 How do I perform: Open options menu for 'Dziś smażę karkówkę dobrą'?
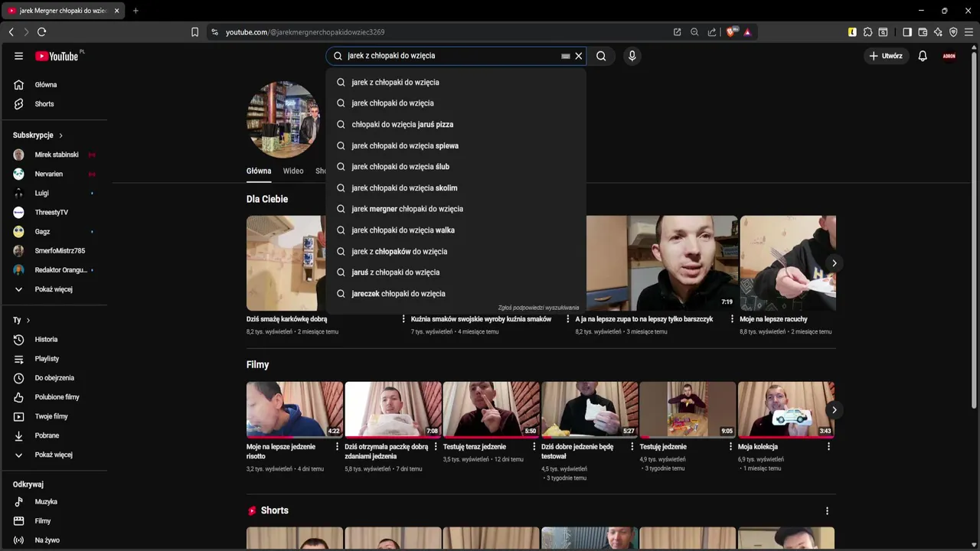[403, 319]
